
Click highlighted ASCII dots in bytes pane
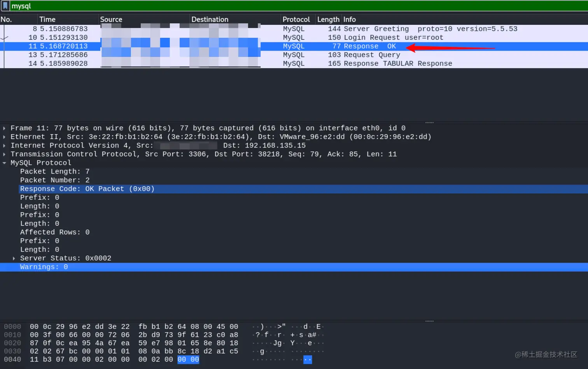point(308,360)
